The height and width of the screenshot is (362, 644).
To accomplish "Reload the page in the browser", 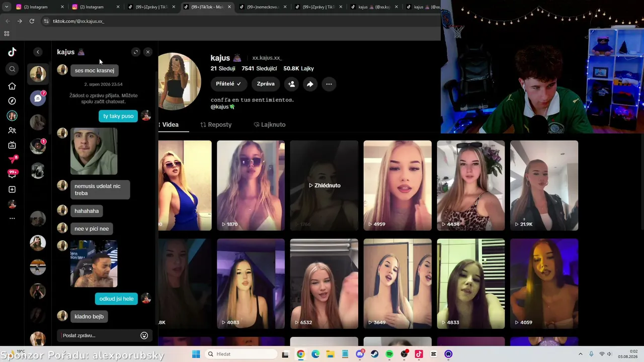I will [32, 21].
